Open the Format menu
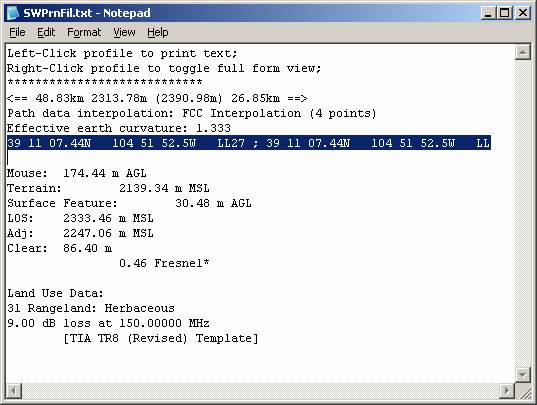 (x=84, y=33)
